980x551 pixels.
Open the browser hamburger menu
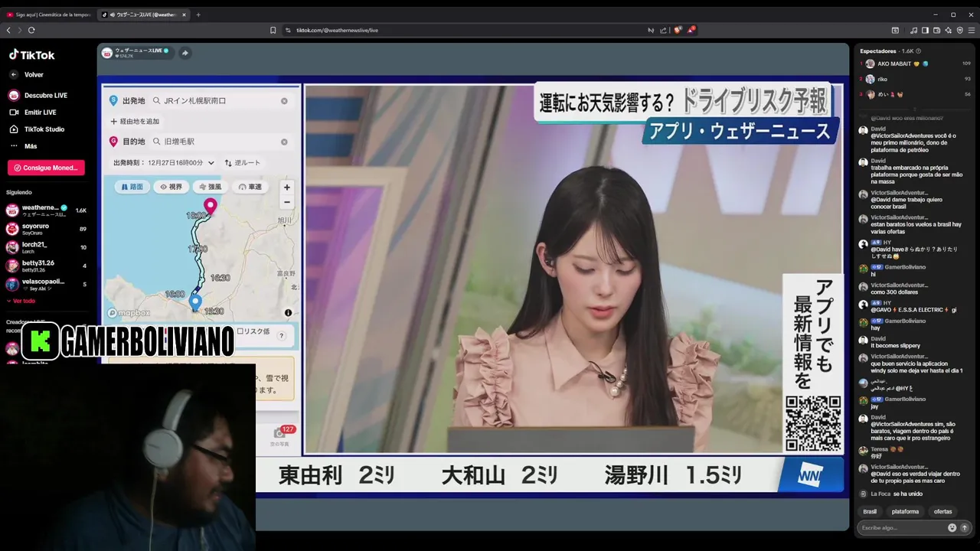point(971,30)
